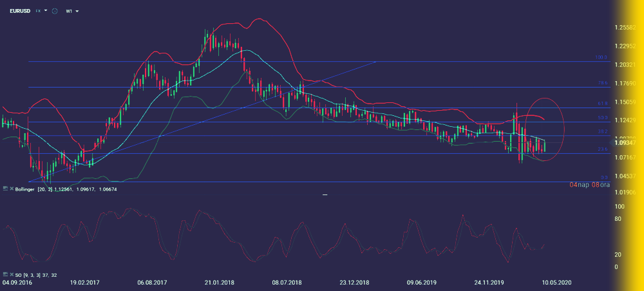Open SO stochastic indicator settings icon

[x=5, y=275]
